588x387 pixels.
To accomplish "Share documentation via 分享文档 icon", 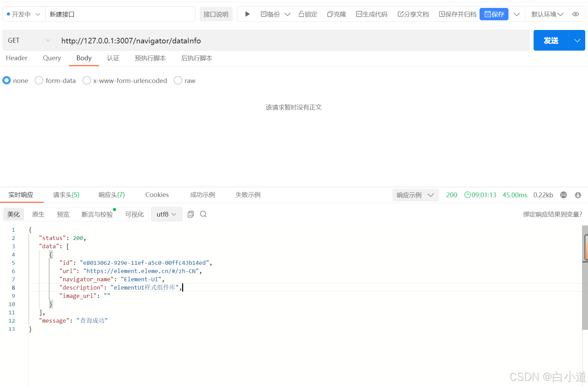I will (413, 14).
